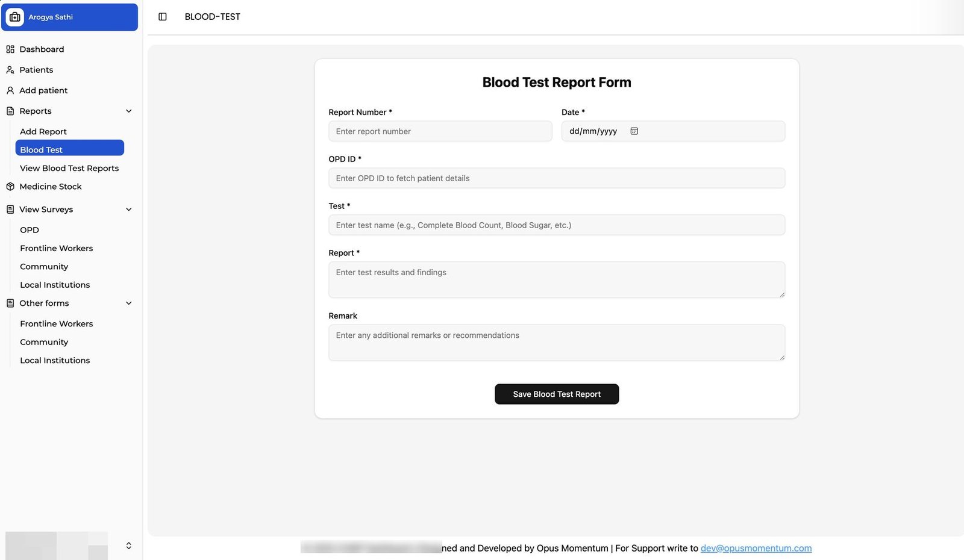Open the calendar picker icon in Date field
Screen dimensions: 964x560
point(634,131)
